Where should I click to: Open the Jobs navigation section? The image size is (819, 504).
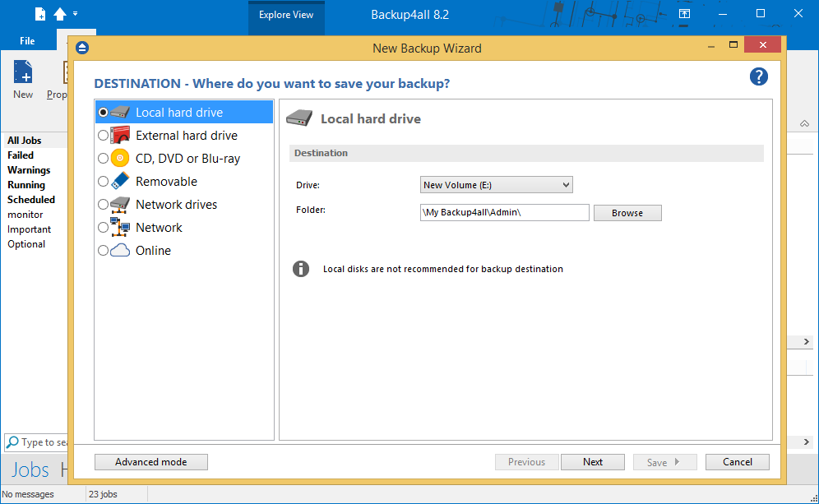(x=30, y=470)
